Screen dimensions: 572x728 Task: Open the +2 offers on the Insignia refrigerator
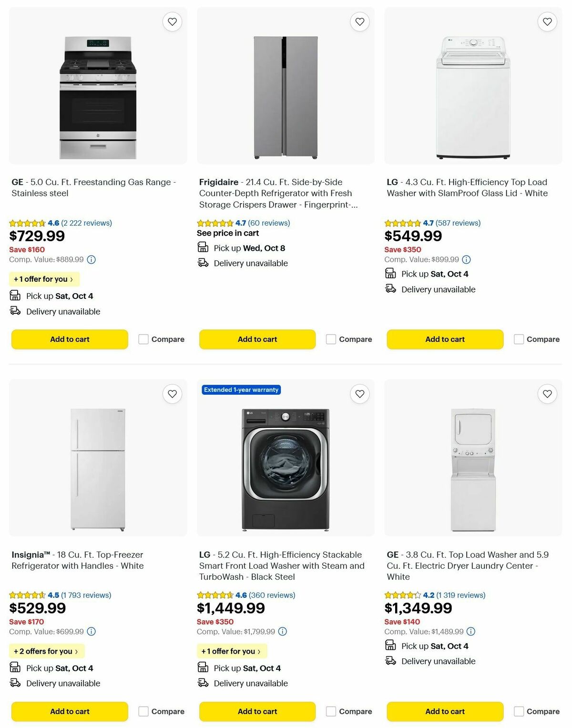(x=47, y=651)
